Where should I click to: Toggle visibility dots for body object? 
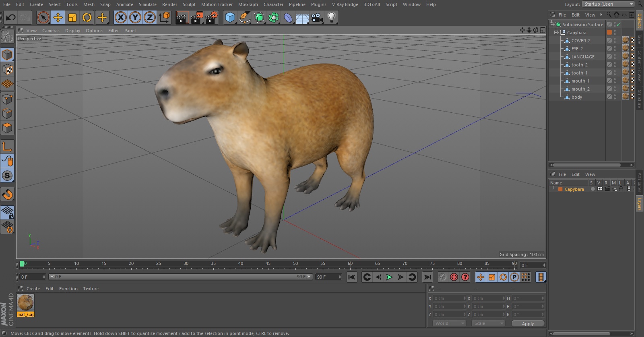615,97
